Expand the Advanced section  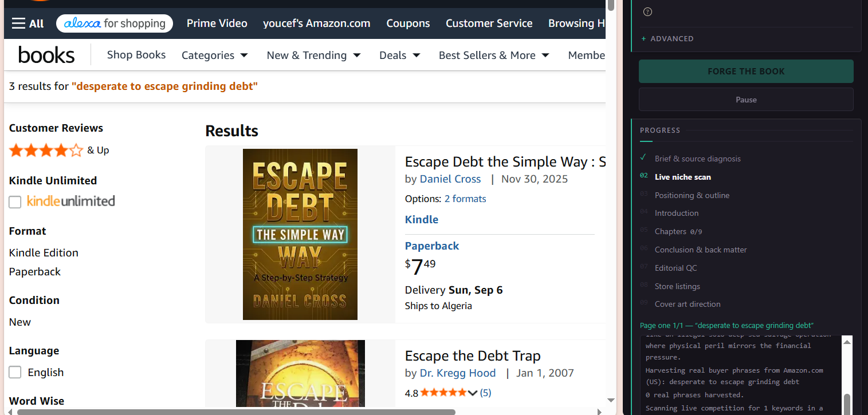point(667,39)
